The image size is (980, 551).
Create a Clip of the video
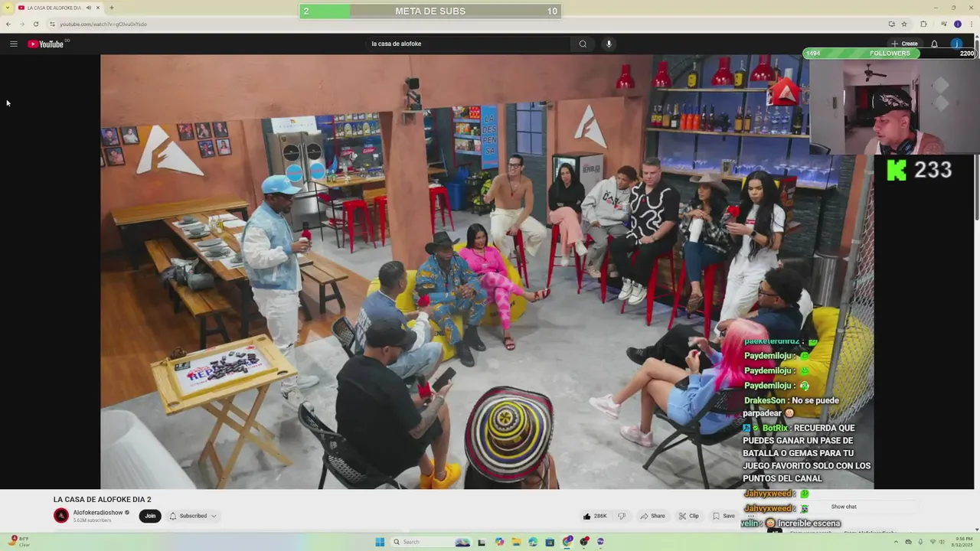point(689,516)
